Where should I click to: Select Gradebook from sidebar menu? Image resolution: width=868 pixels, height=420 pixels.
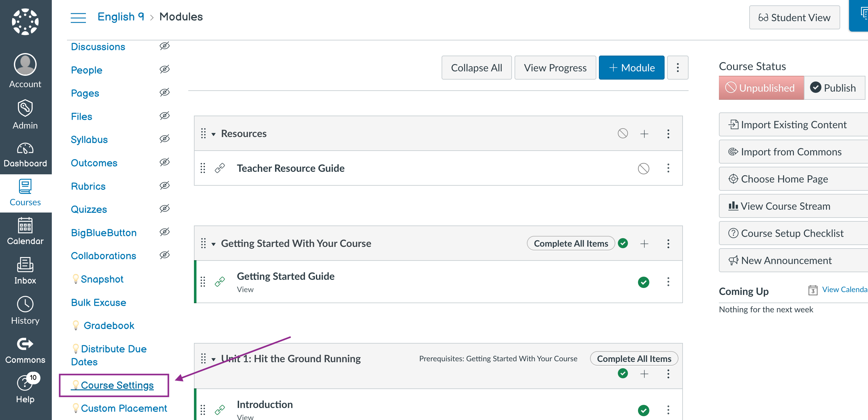[109, 325]
